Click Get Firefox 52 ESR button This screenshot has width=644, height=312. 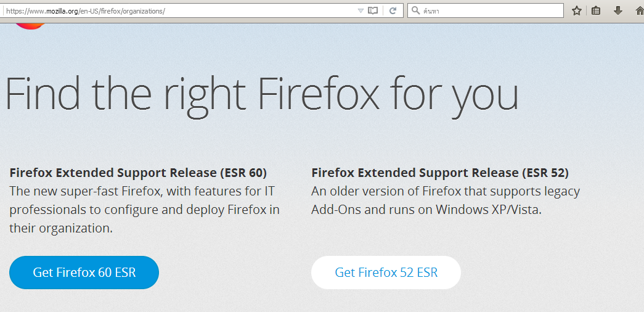click(386, 273)
